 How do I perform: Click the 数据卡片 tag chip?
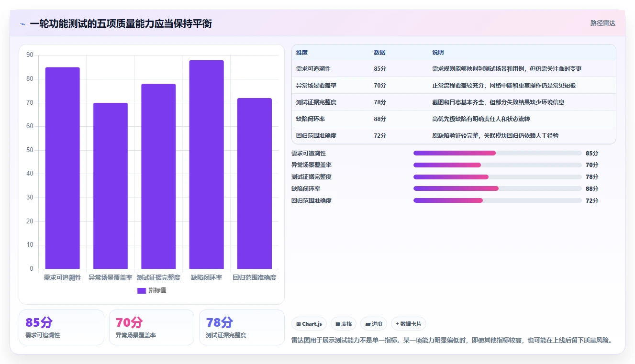[x=409, y=324]
